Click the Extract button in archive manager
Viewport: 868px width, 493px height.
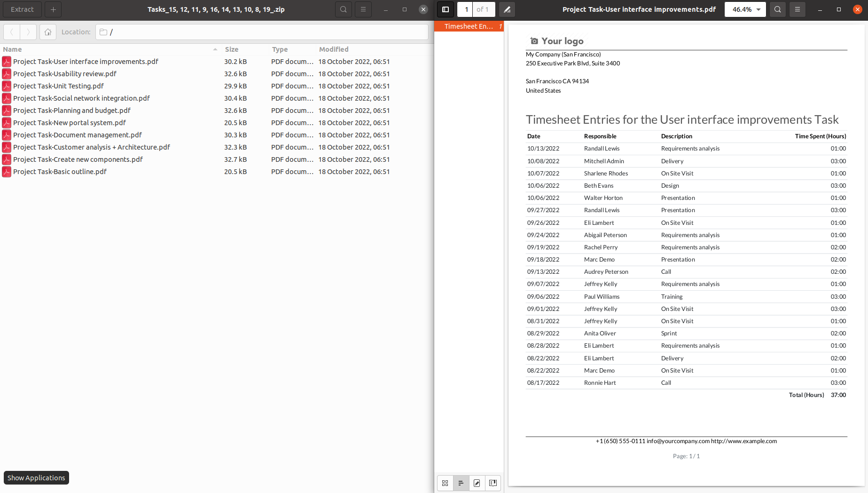22,9
